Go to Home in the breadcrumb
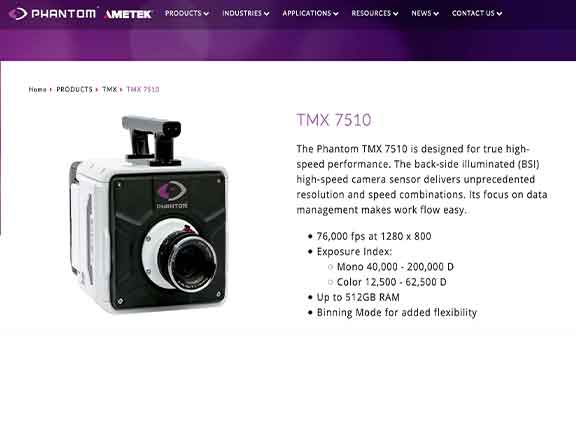Viewport: 576px width, 432px height. [37, 89]
